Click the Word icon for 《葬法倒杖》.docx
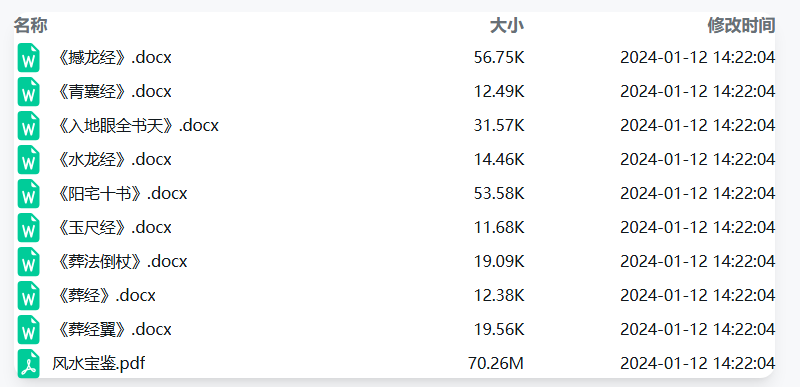 [29, 262]
